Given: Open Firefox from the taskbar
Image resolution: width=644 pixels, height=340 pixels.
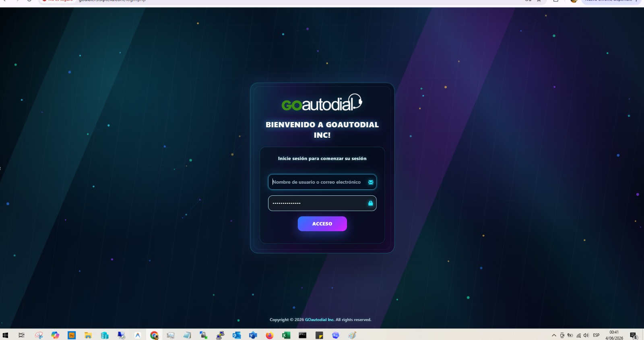Looking at the screenshot, I should click(270, 335).
